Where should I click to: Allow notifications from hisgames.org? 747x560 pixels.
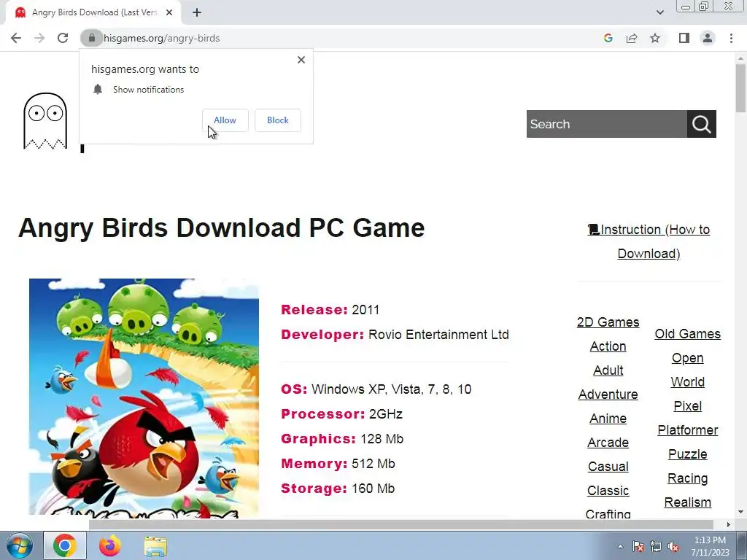click(225, 120)
